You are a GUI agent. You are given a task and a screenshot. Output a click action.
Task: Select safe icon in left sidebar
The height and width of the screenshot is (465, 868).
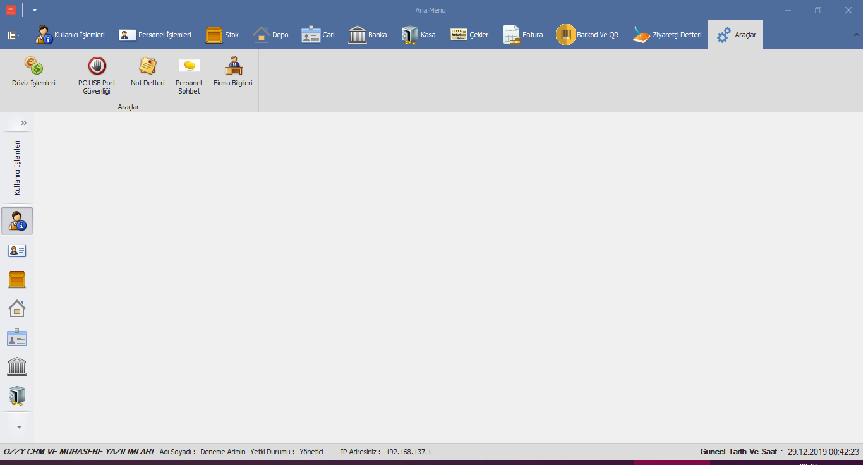tap(17, 396)
